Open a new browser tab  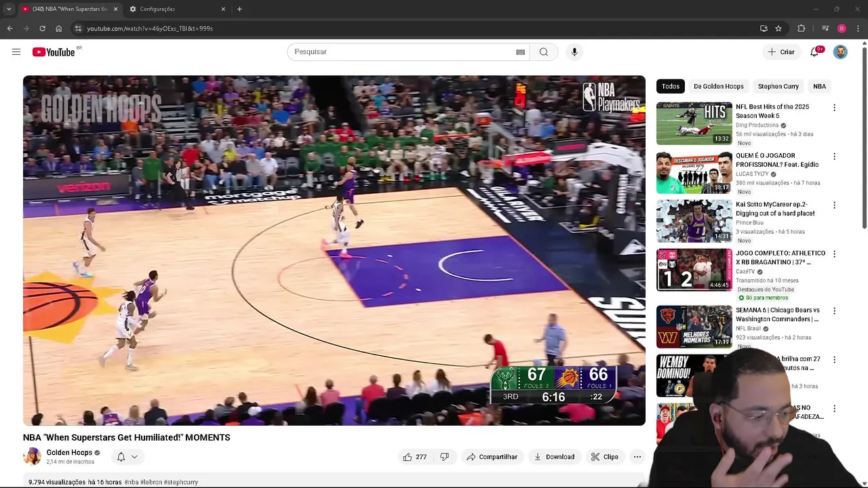click(x=239, y=9)
